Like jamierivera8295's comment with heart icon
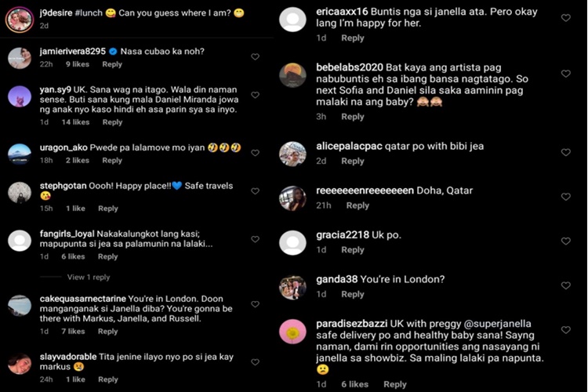 255,56
